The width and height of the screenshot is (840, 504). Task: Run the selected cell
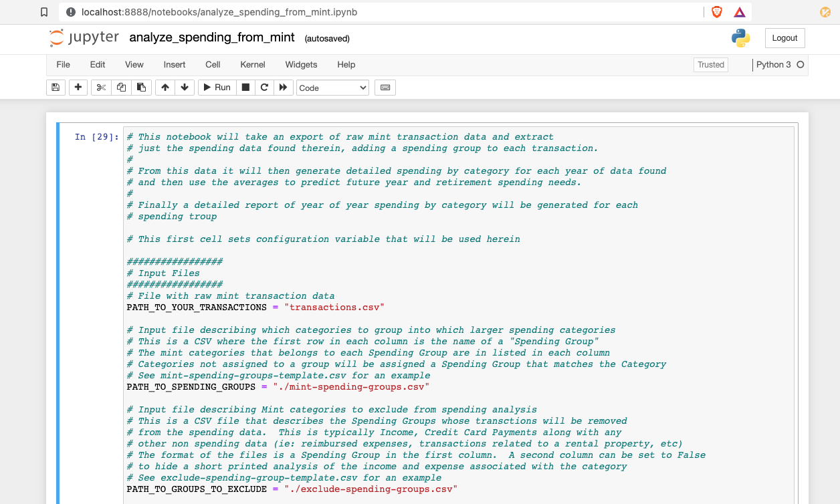pos(217,88)
